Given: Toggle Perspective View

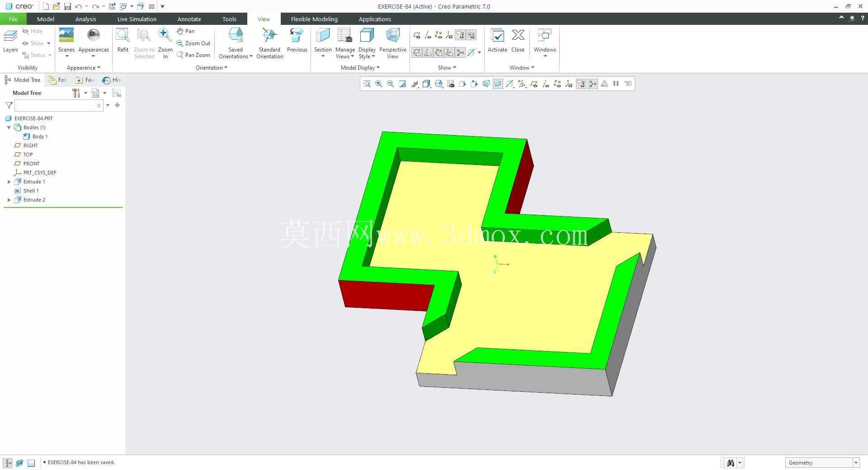Looking at the screenshot, I should [x=392, y=43].
